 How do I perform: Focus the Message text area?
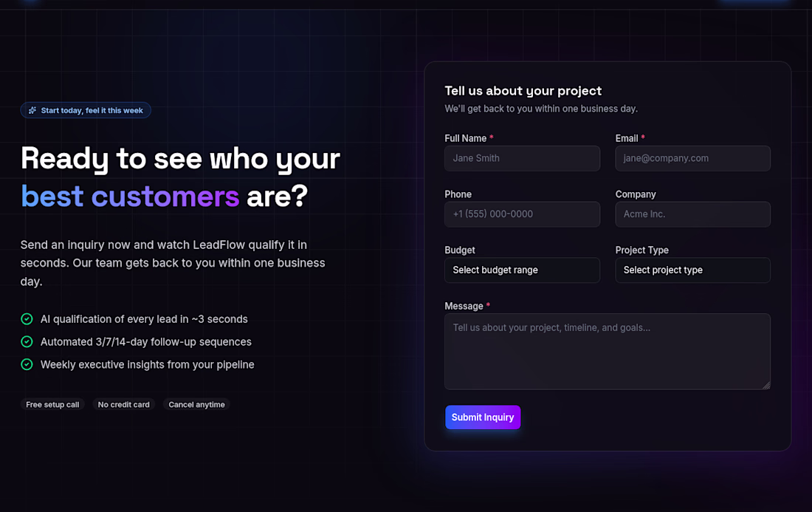[x=608, y=352]
